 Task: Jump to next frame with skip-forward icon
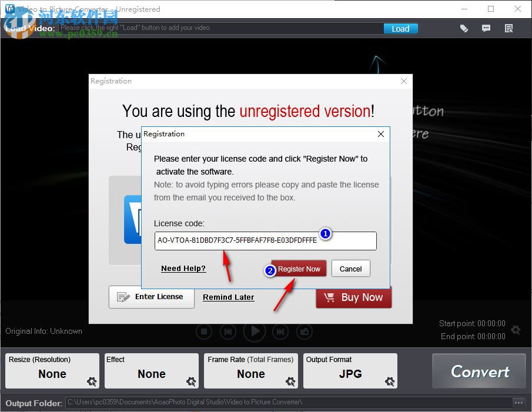pos(280,331)
